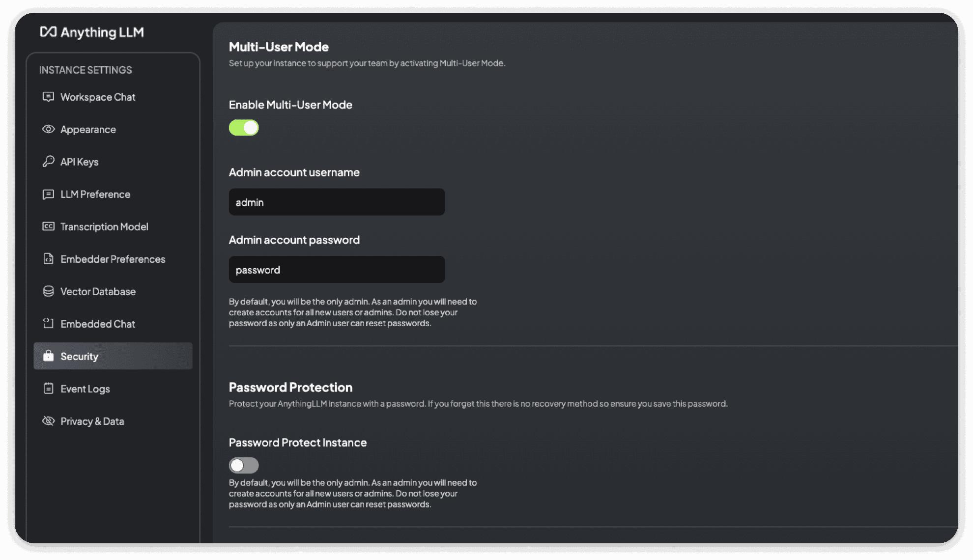Click the Event Logs notepad icon
The width and height of the screenshot is (973, 560).
pos(48,389)
